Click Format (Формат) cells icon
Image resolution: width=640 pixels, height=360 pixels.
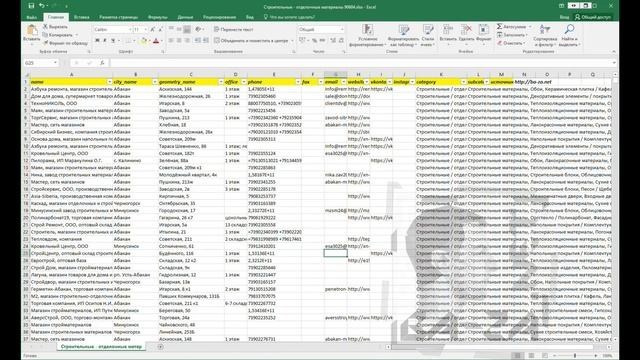click(484, 29)
